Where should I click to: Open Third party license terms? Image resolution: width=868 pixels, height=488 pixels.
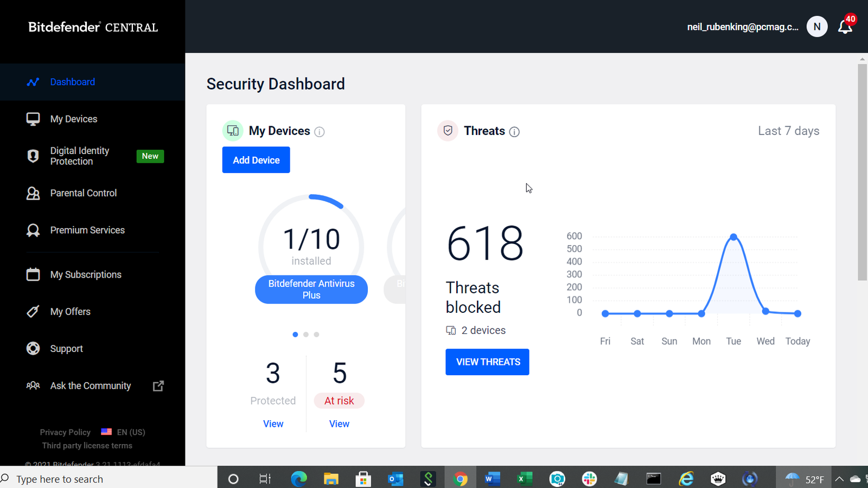(x=87, y=446)
